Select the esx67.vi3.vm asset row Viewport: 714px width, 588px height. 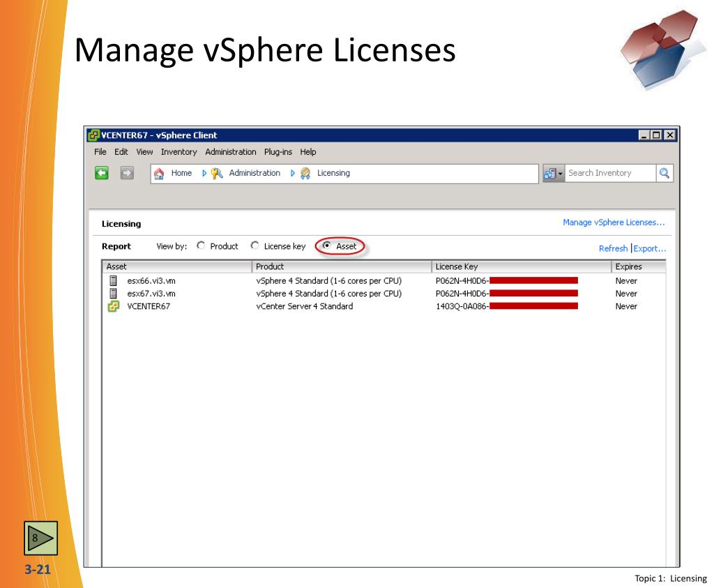(383, 294)
